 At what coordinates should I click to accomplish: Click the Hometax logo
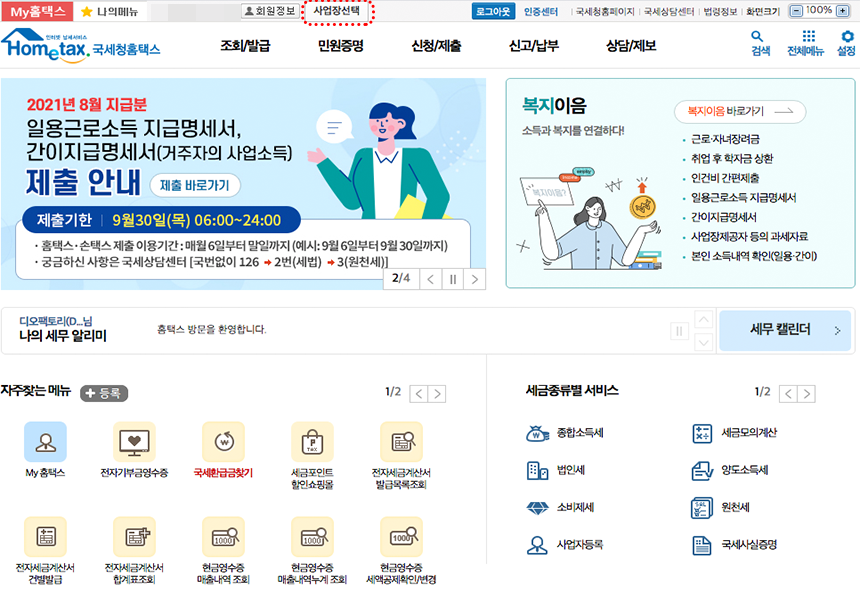[81, 45]
